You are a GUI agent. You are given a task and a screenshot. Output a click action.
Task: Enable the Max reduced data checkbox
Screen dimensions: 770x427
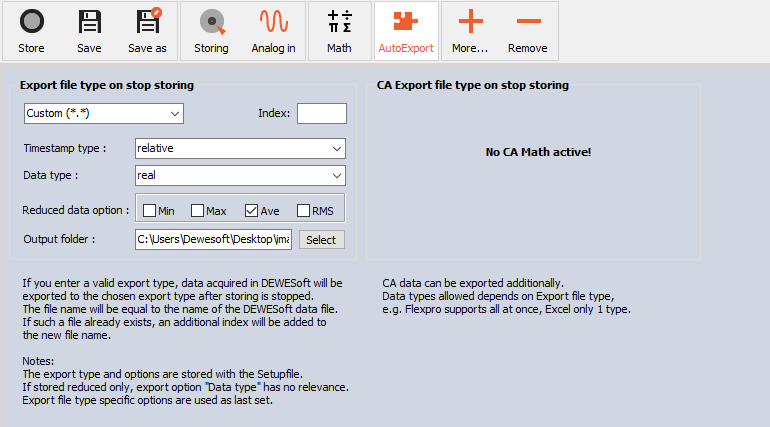(x=197, y=211)
